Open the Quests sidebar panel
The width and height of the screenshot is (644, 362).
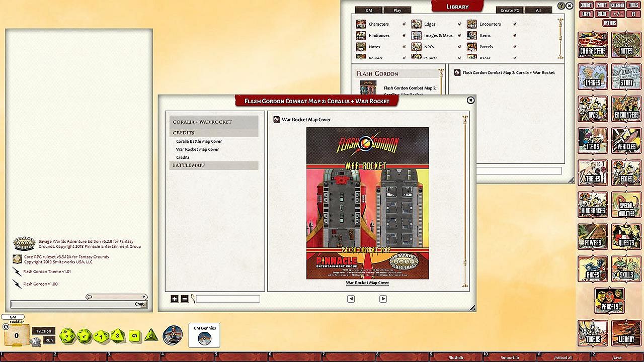pyautogui.click(x=626, y=237)
